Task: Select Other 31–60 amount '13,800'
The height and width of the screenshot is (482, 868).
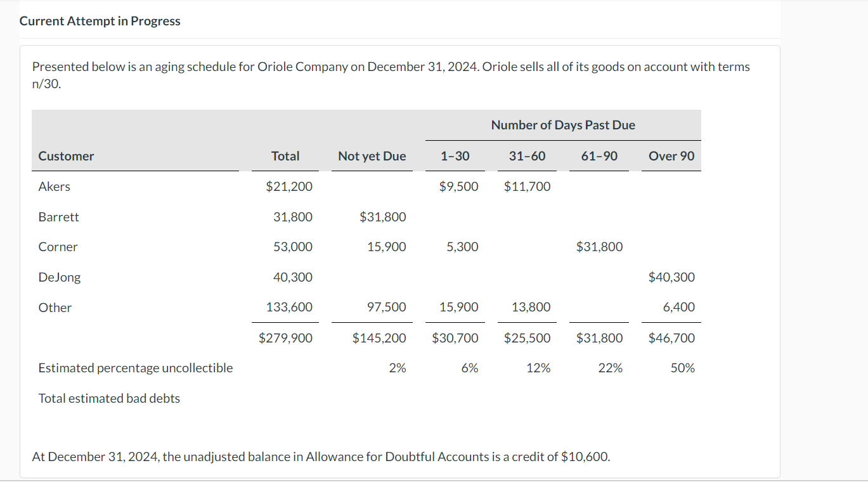Action: click(x=531, y=308)
